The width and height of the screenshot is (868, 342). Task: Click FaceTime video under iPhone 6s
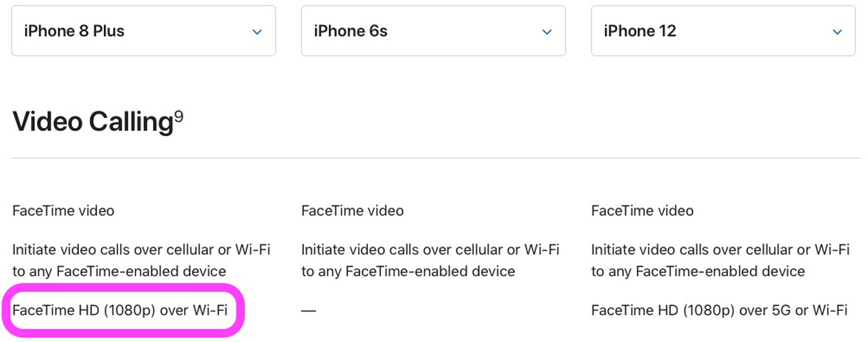[x=352, y=211]
